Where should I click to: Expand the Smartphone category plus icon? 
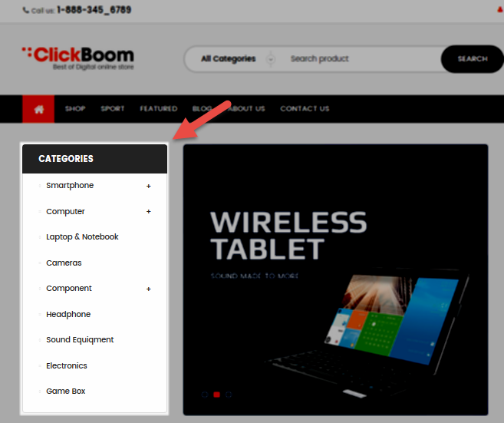[149, 186]
